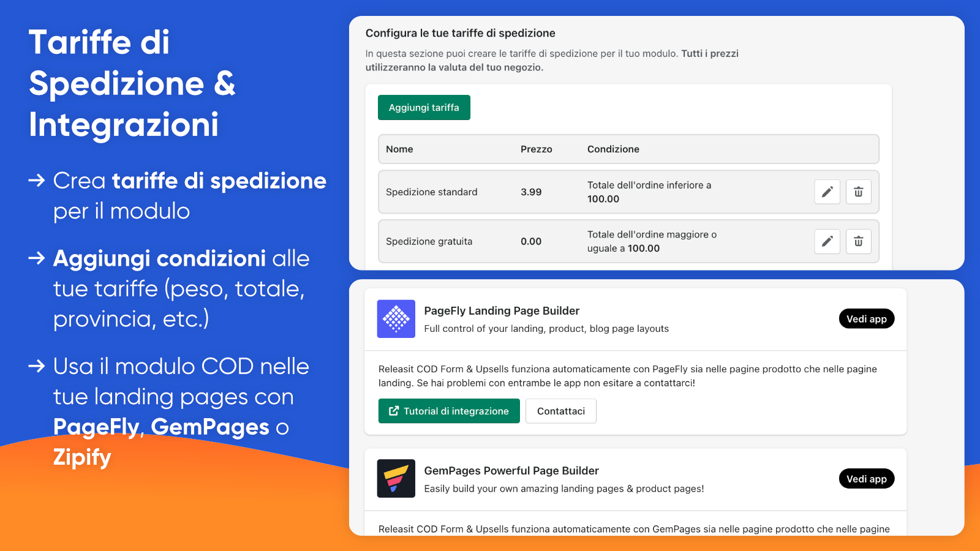Open Vedi app for PageFly Landing Page Builder

coord(867,319)
